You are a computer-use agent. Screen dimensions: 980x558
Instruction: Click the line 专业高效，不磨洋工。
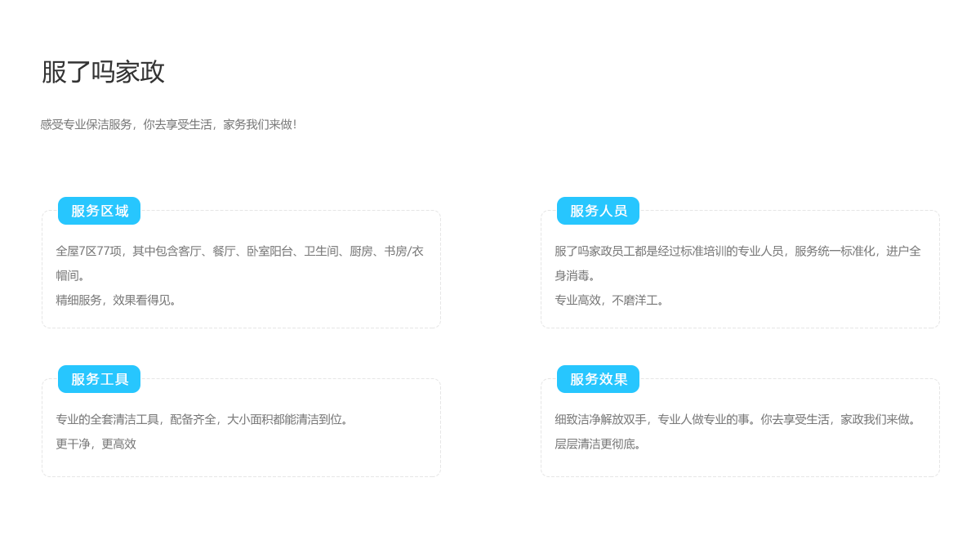(x=612, y=300)
